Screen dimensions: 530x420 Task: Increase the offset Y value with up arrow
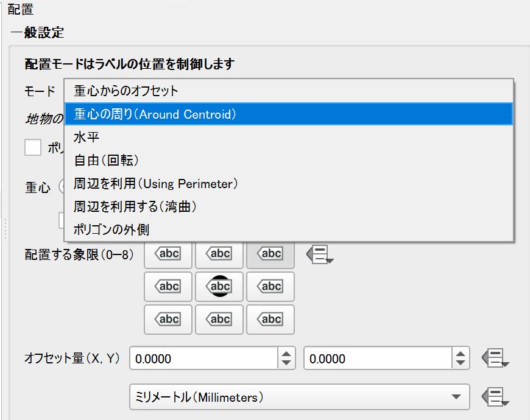[461, 354]
